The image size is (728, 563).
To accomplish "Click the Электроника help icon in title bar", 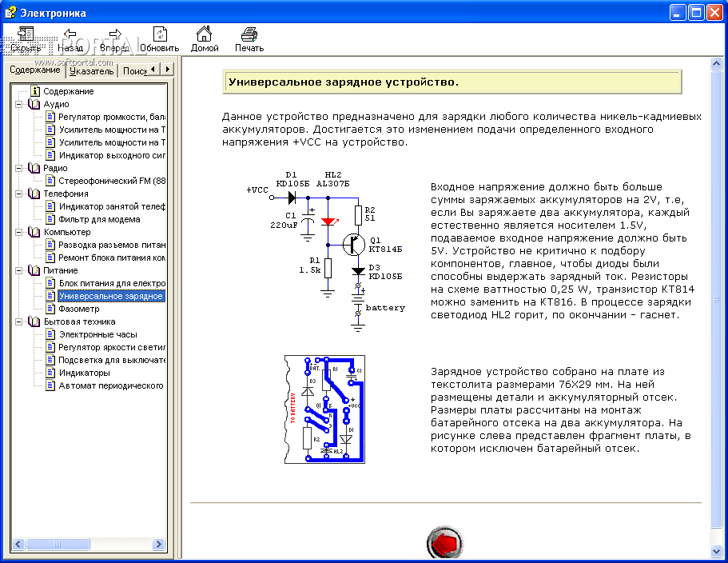I will pos(10,13).
